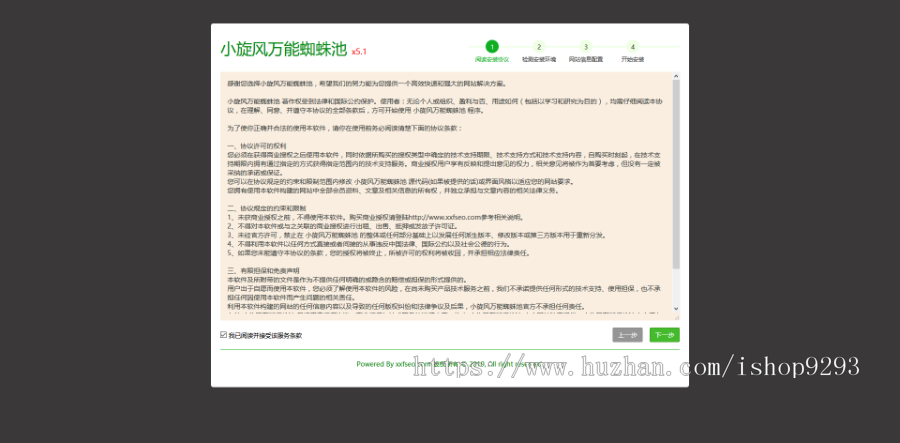Select the 检测安装环境 step label
Viewport: 900px width, 443px height.
(538, 59)
